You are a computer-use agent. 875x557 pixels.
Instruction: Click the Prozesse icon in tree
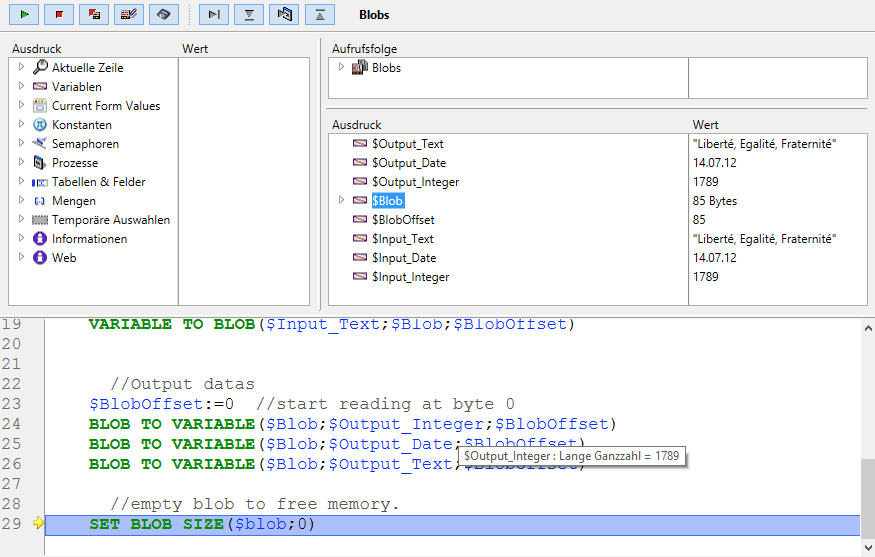(40, 163)
